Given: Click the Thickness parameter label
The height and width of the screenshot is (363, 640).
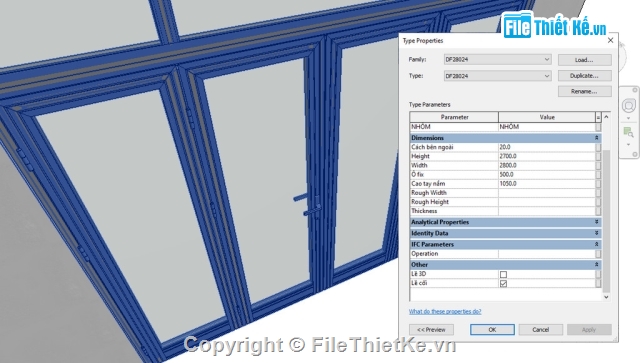Looking at the screenshot, I should pyautogui.click(x=424, y=211).
